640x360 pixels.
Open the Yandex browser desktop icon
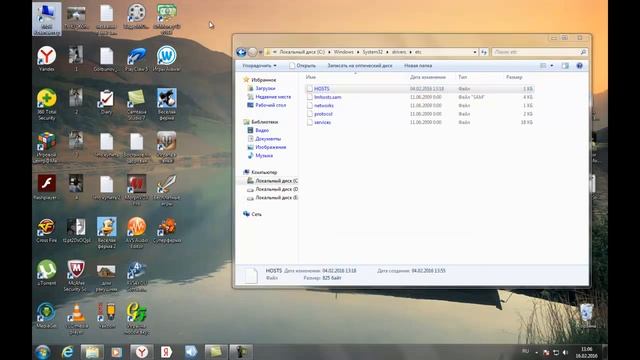point(47,58)
